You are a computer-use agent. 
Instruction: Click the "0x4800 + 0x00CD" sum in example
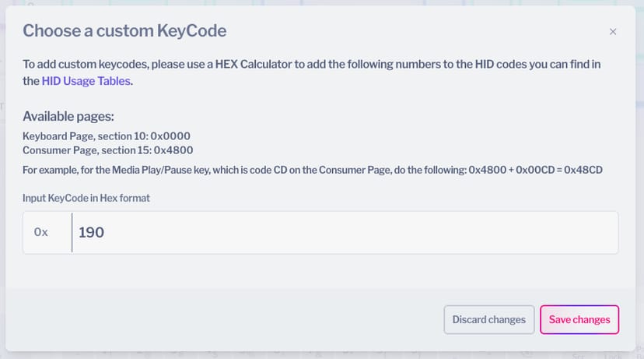click(x=509, y=171)
